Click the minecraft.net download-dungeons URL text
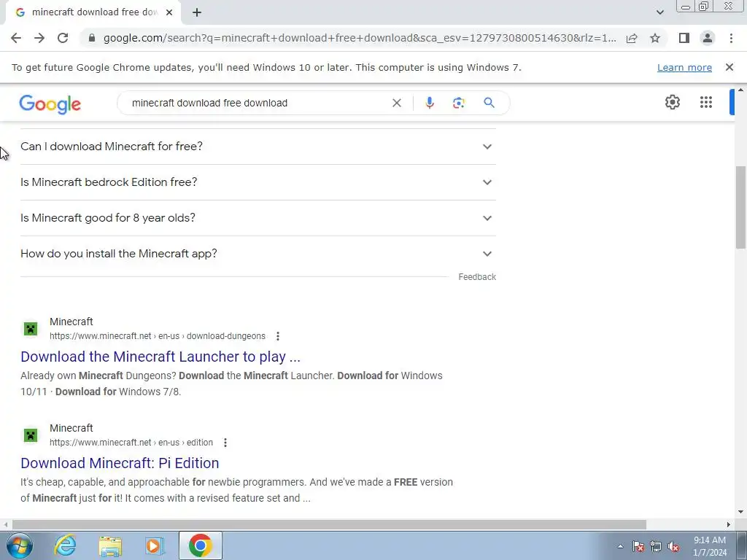This screenshot has width=747, height=560. click(158, 336)
